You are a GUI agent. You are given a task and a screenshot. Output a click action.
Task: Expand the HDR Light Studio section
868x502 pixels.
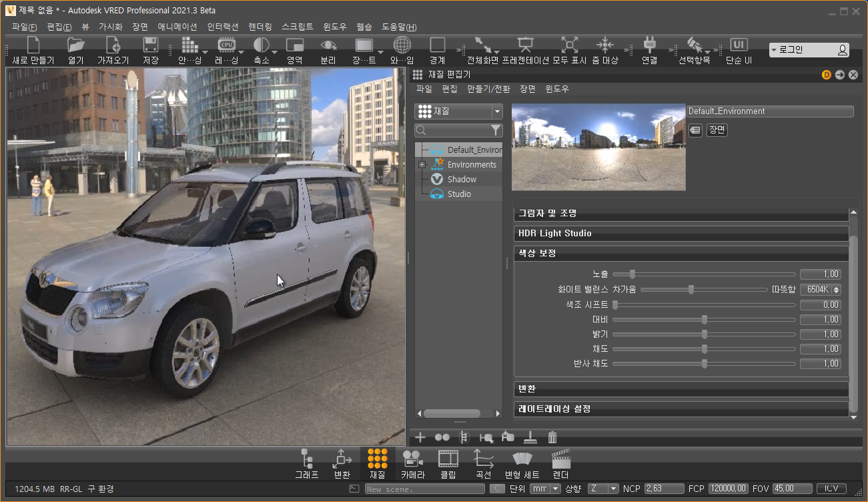pos(681,234)
